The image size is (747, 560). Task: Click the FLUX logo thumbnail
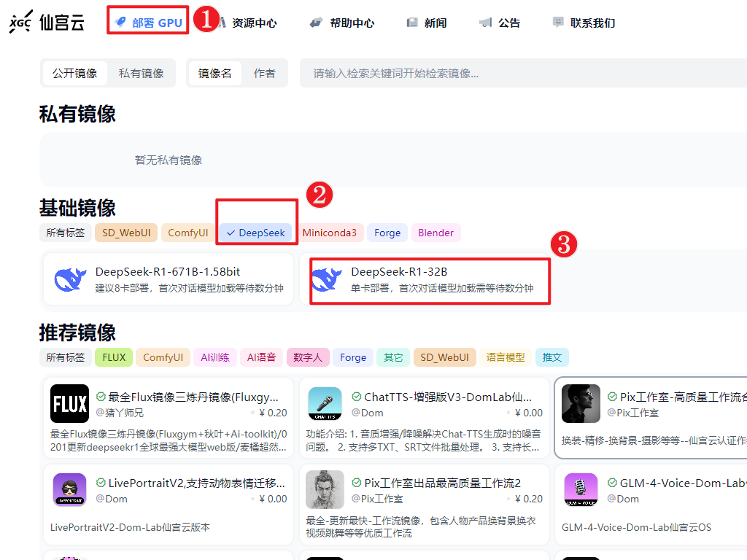pos(69,403)
